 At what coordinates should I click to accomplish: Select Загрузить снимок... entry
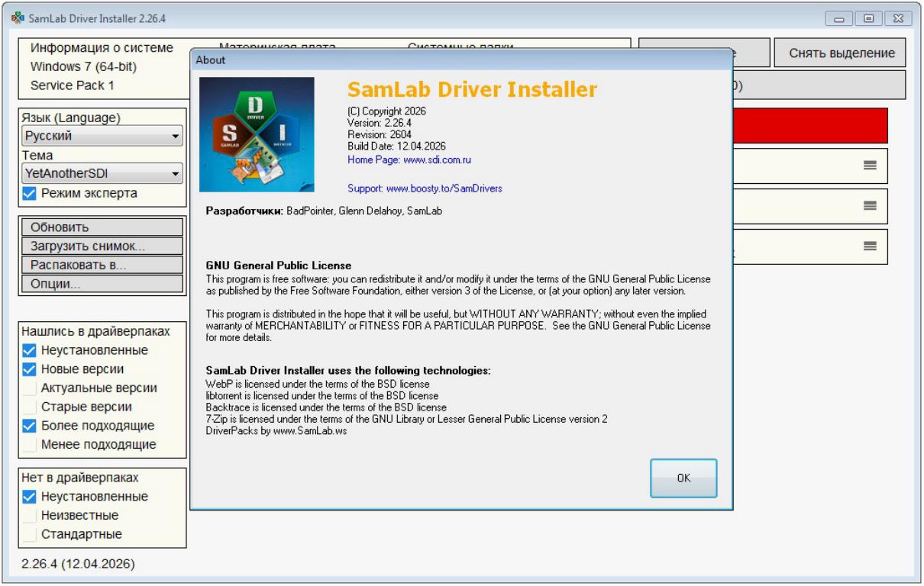pyautogui.click(x=102, y=246)
